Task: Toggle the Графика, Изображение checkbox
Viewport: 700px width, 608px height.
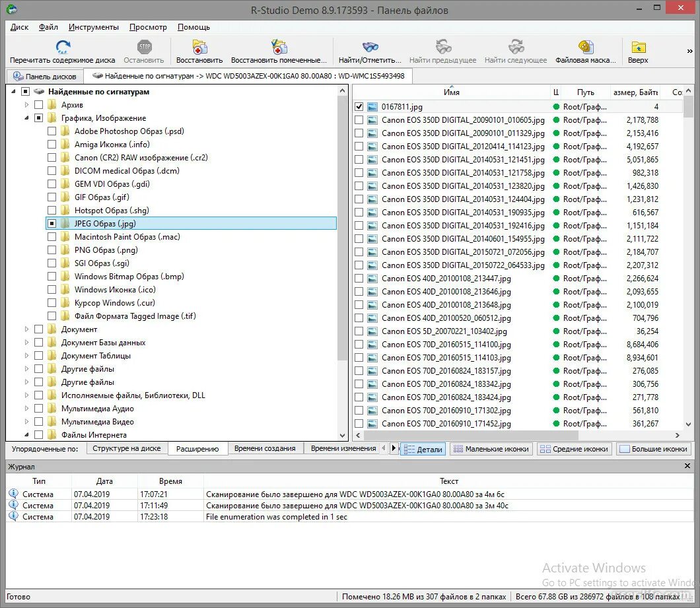Action: click(x=39, y=118)
